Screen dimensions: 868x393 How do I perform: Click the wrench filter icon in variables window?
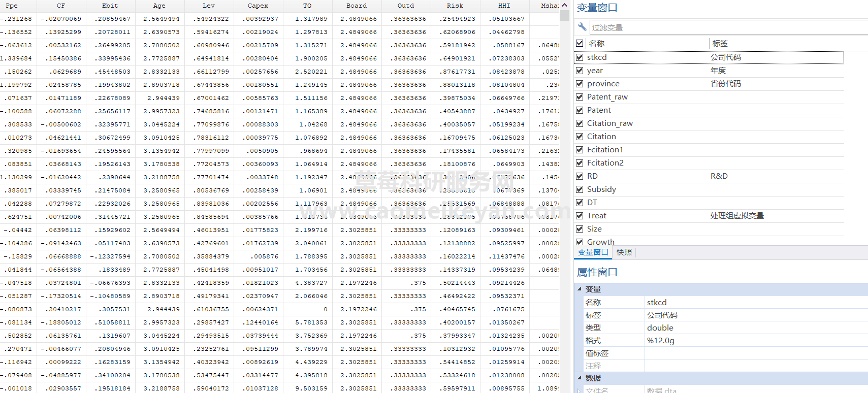pyautogui.click(x=582, y=27)
